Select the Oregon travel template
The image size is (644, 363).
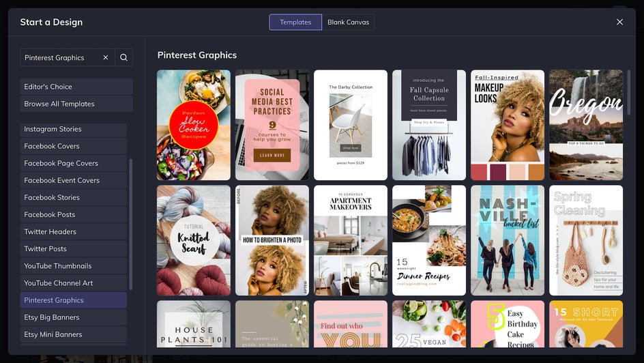[x=586, y=125]
